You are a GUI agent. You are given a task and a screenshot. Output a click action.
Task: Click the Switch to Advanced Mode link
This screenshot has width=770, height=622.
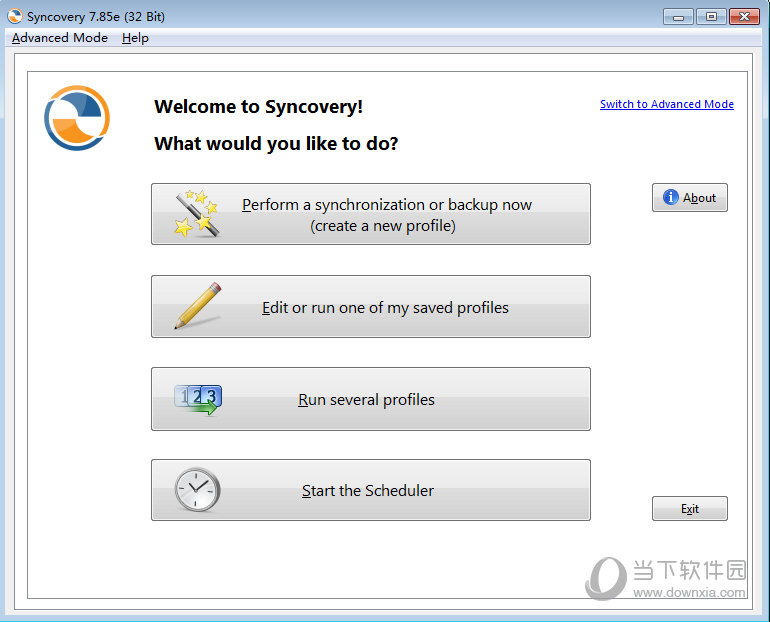(x=666, y=104)
